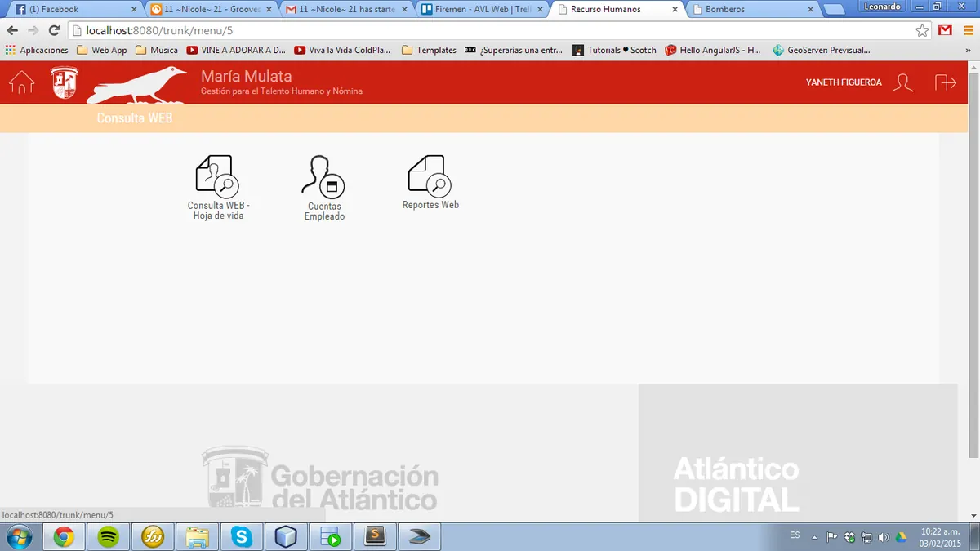980x551 pixels.
Task: Show hidden system tray icons arrow
Action: coord(814,537)
